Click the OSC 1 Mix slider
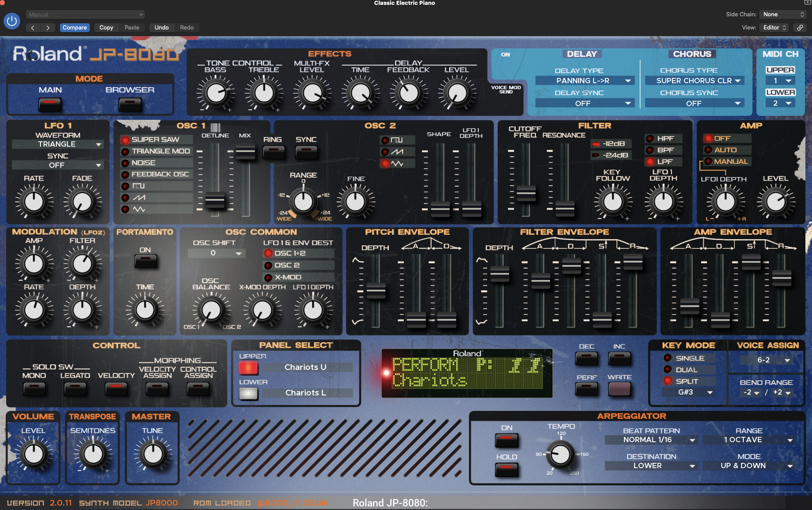This screenshot has width=812, height=510. (x=245, y=152)
